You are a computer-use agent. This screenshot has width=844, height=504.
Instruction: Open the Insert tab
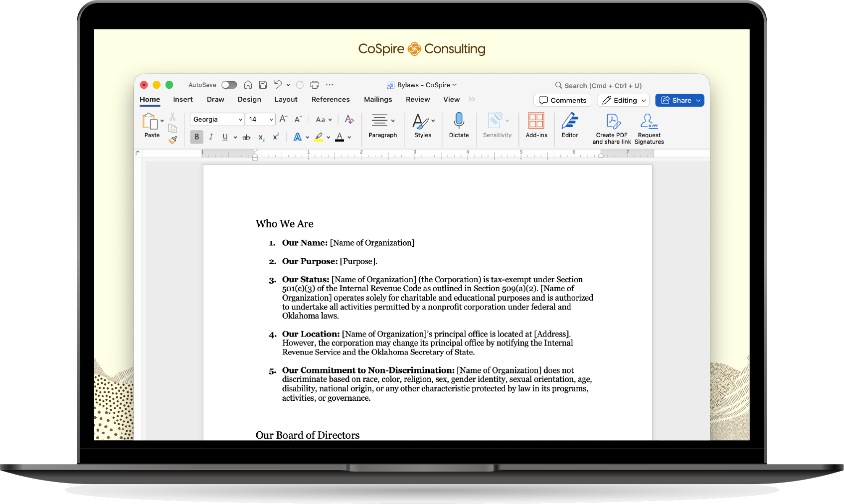click(183, 100)
